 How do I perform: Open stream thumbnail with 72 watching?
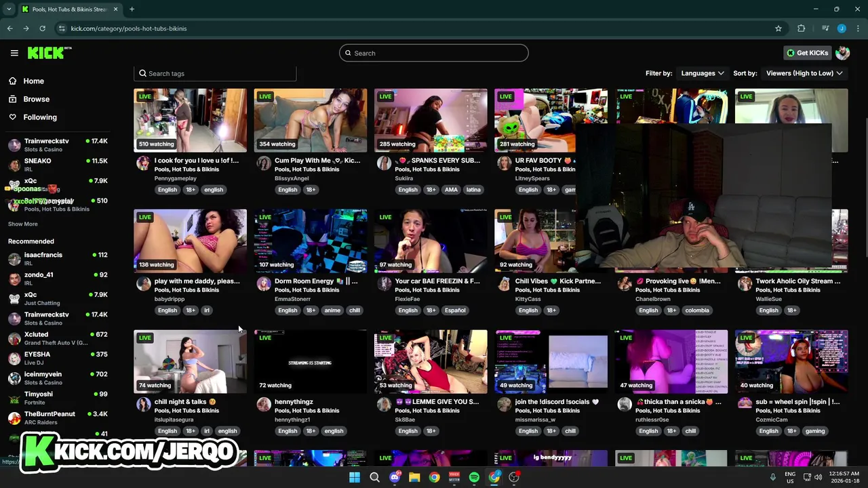311,361
